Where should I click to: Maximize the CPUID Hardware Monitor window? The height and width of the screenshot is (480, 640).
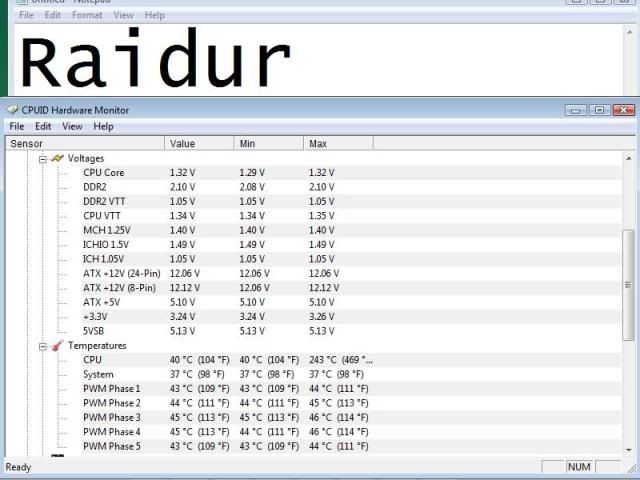point(599,110)
